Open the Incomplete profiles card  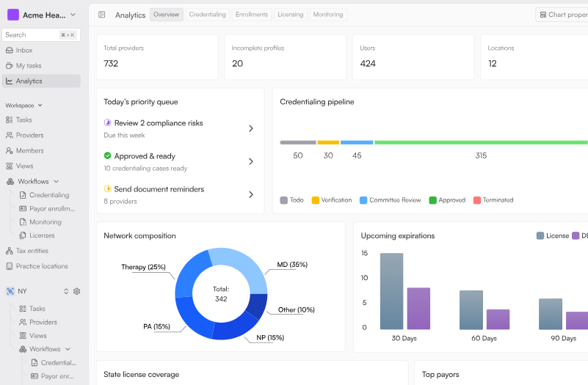pyautogui.click(x=285, y=57)
